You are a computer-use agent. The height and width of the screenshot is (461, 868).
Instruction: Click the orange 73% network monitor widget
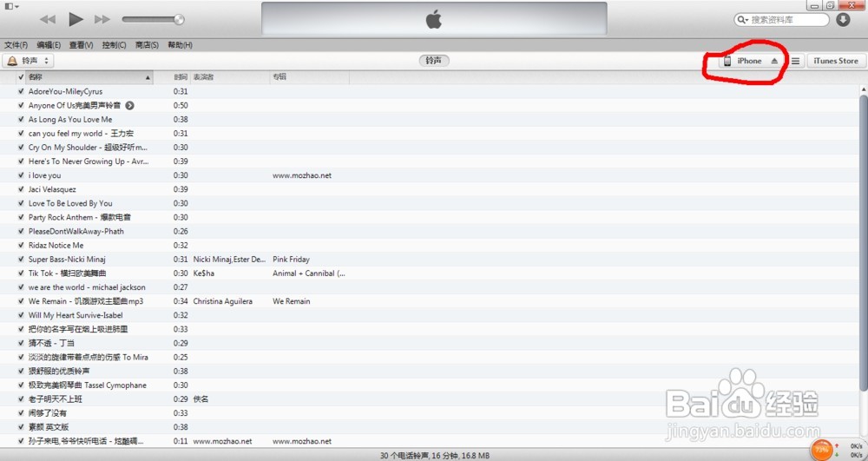coord(821,450)
